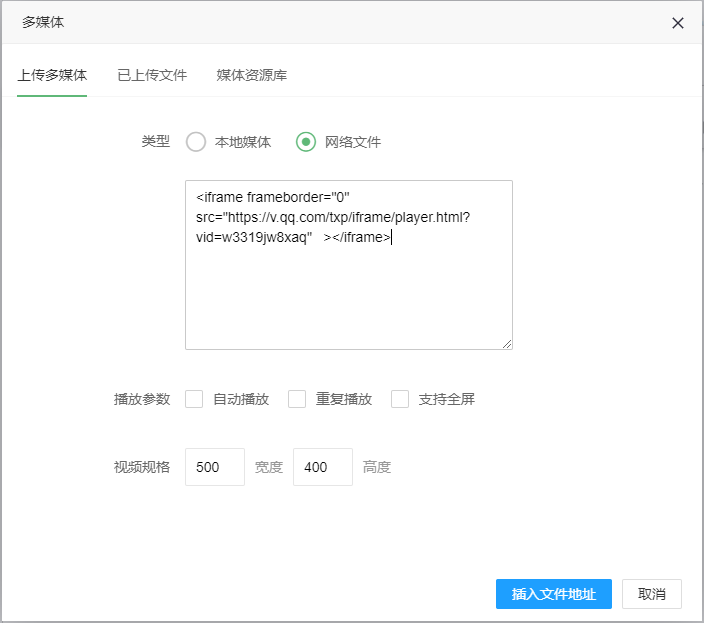Select the 网络文件 radio button
Screen dimensions: 704x623
pos(306,142)
